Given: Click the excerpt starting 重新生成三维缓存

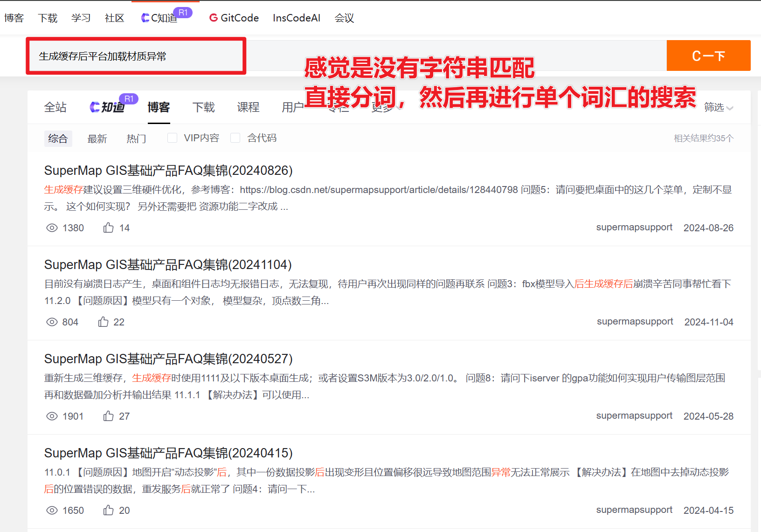Looking at the screenshot, I should 385,387.
